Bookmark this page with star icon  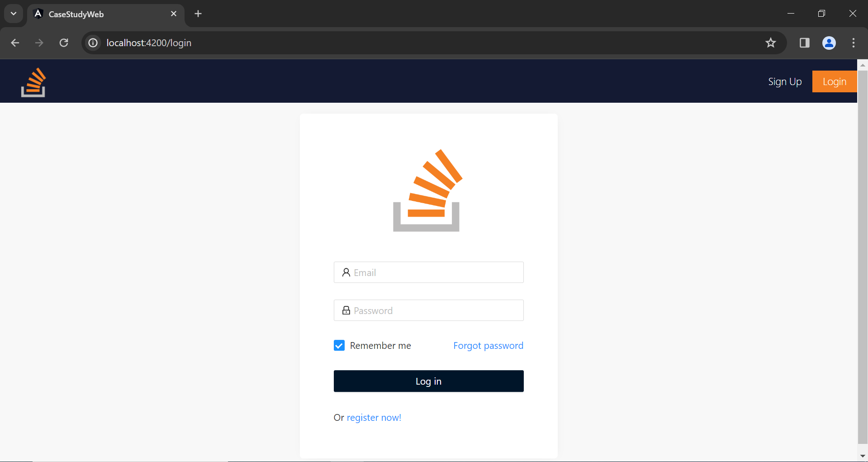point(771,43)
